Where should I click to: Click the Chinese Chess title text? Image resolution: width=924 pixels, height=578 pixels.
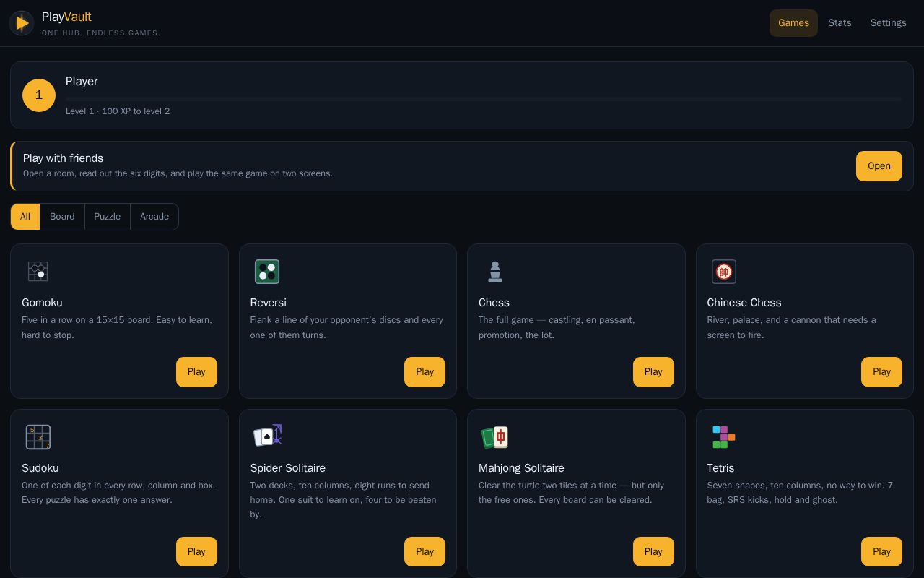tap(744, 303)
